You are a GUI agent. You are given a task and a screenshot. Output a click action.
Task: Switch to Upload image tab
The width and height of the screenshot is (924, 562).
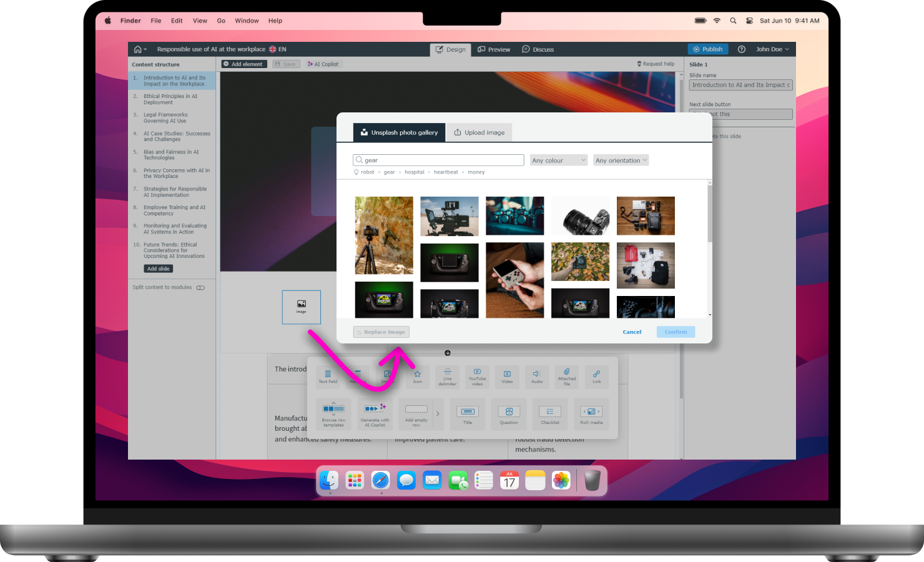(479, 132)
